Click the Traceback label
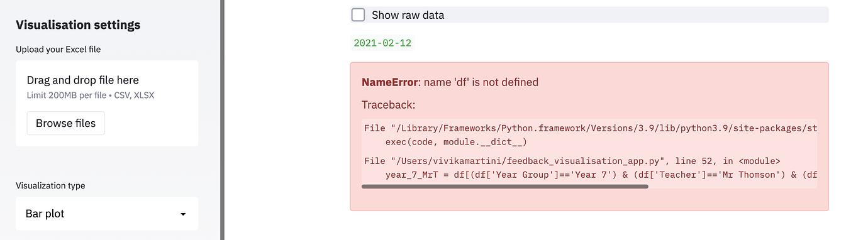 [388, 105]
